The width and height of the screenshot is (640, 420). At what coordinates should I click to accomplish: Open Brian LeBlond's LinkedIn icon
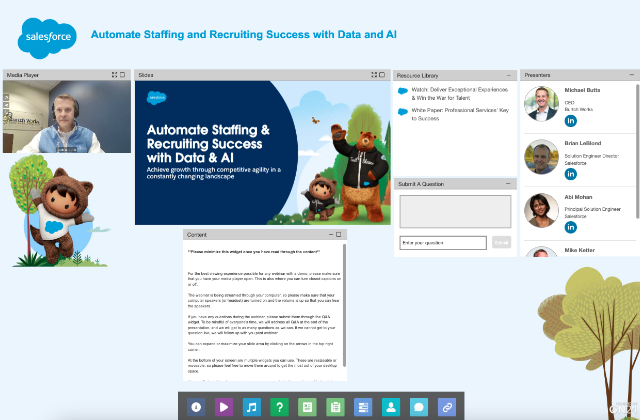pos(571,174)
